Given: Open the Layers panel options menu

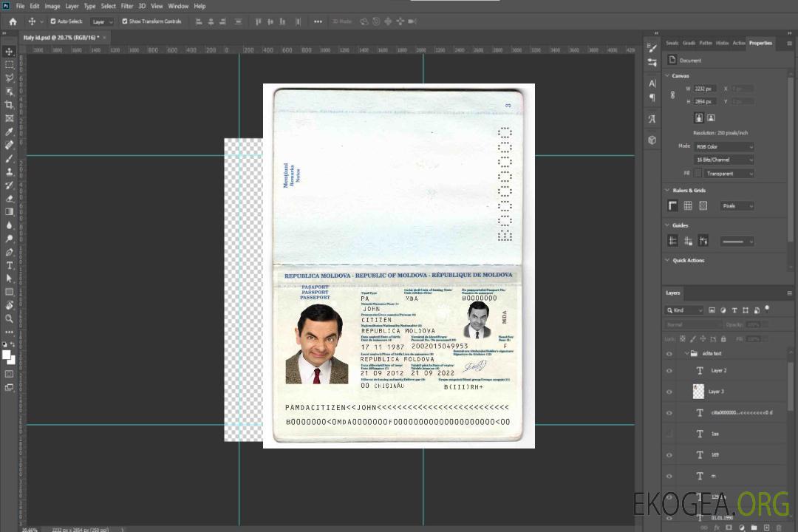Looking at the screenshot, I should 789,293.
